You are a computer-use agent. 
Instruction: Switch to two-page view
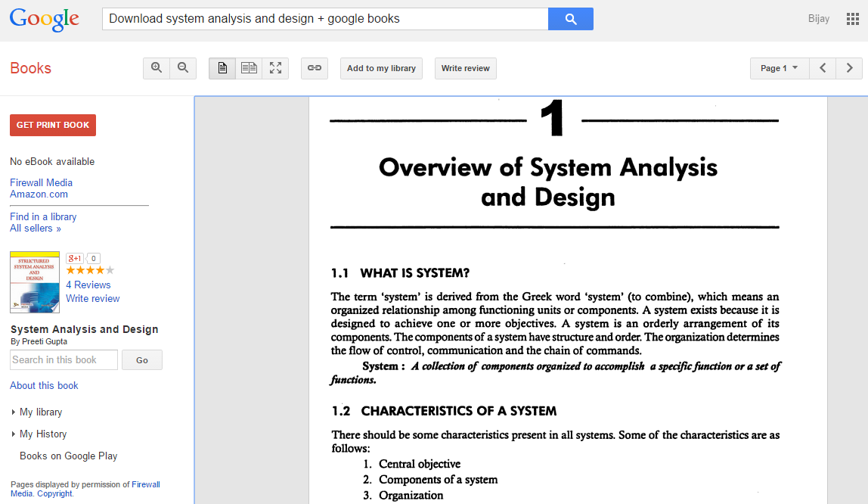pos(249,68)
